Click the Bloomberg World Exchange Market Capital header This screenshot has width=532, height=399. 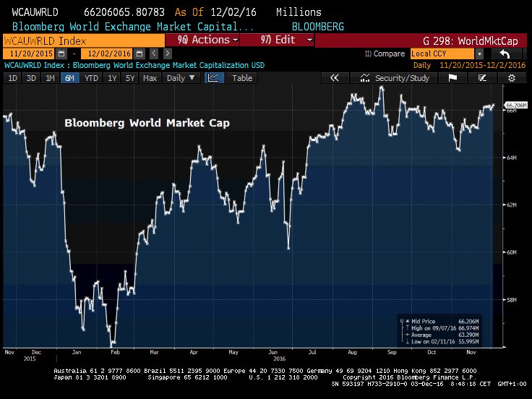[133, 27]
